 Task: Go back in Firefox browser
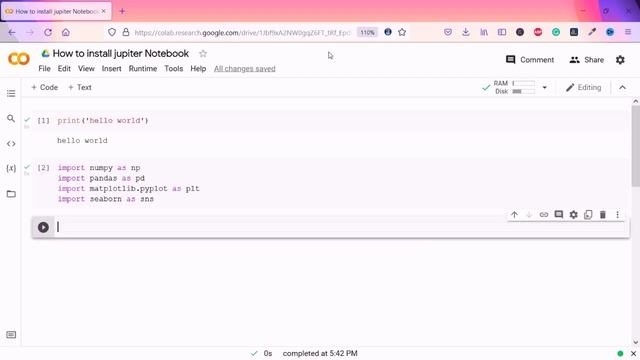[x=12, y=32]
